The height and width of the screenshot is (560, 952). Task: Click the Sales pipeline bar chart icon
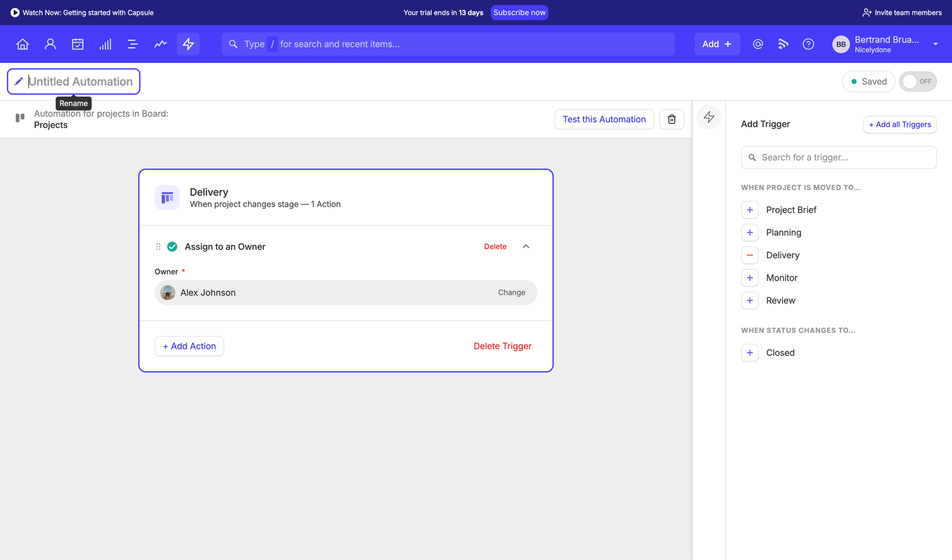coord(105,44)
